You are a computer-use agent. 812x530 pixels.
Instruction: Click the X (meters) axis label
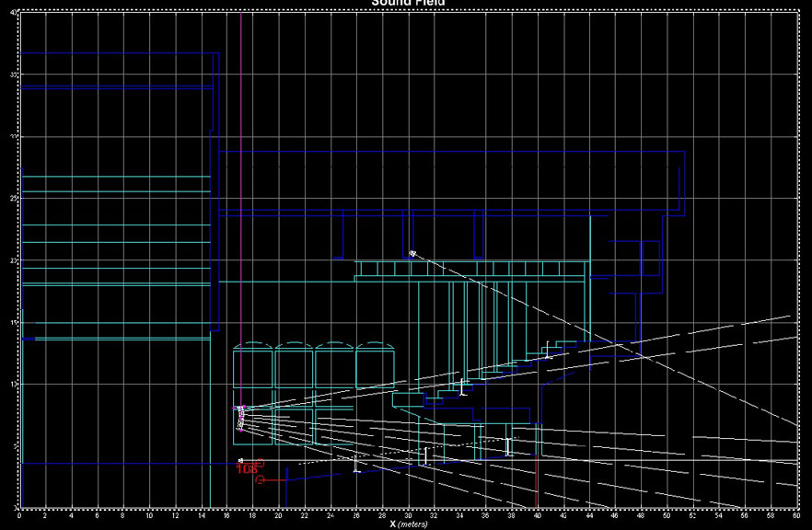point(406,524)
